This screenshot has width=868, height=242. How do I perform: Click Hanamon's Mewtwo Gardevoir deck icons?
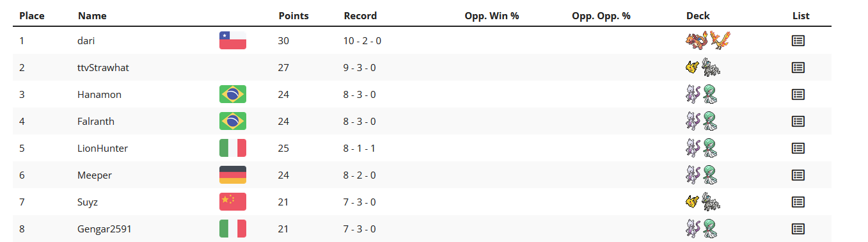pos(702,94)
